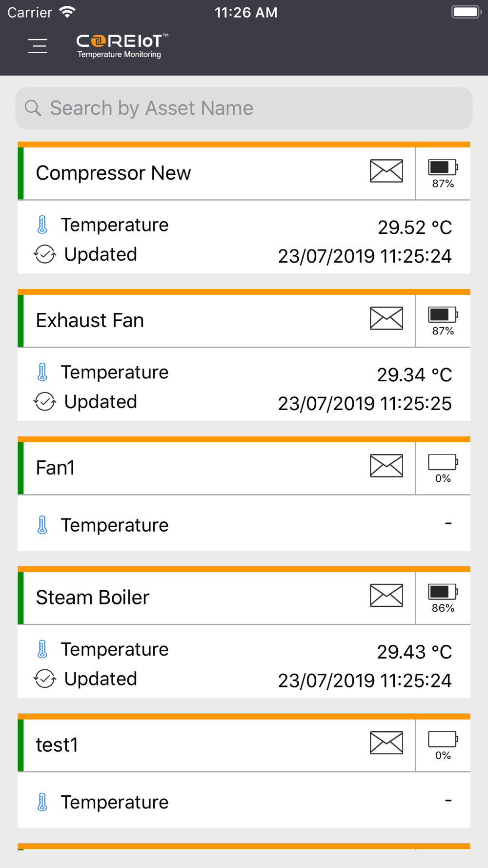488x868 pixels.
Task: Tap the 86% battery icon on Steam Boiler
Action: (x=443, y=592)
